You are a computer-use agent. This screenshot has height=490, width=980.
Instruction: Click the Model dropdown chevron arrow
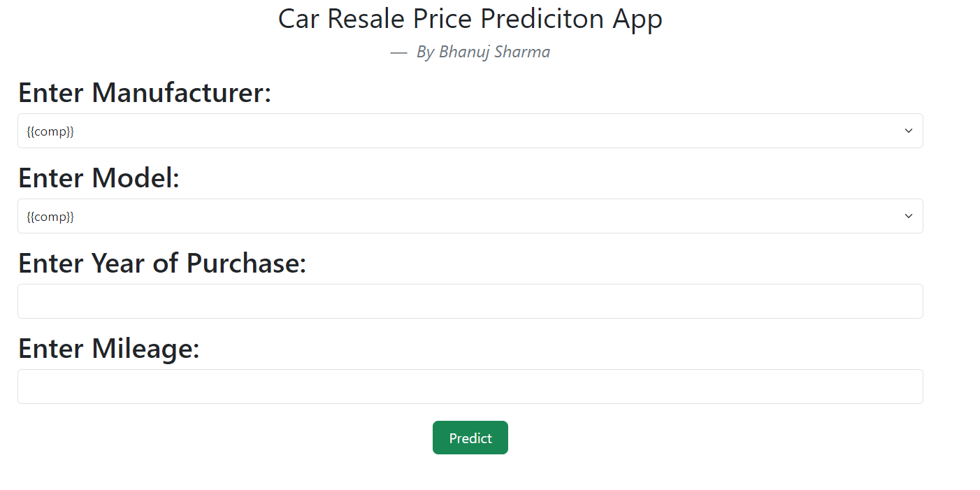[x=908, y=216]
